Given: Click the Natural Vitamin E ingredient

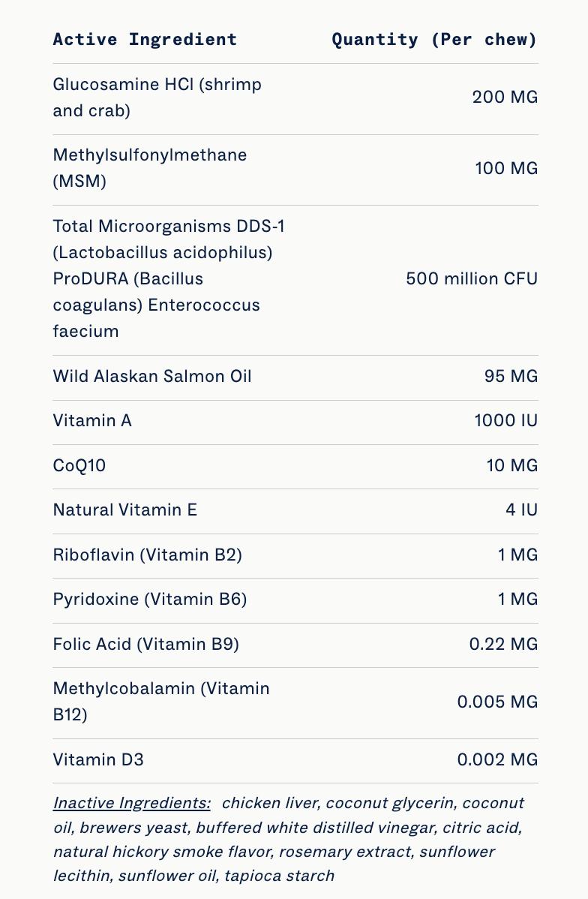Looking at the screenshot, I should [124, 510].
